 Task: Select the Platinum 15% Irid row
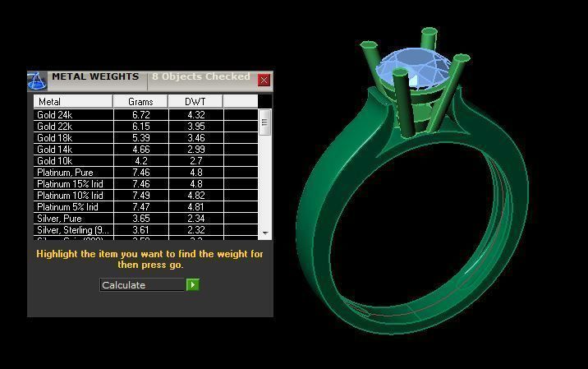pyautogui.click(x=146, y=184)
